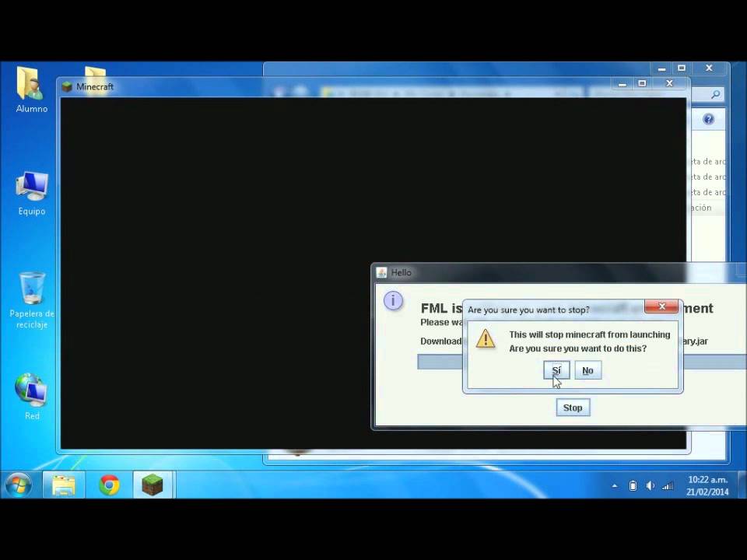The height and width of the screenshot is (560, 747).
Task: Click the Explorer window search magnifier
Action: click(715, 95)
